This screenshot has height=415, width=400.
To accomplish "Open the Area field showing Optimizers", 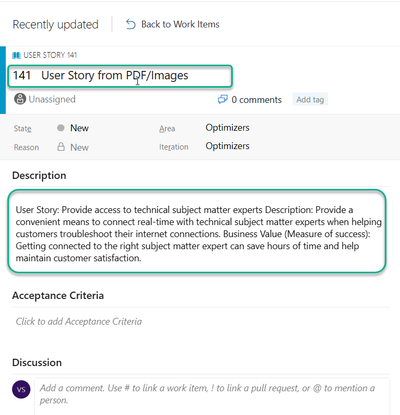I will coord(227,128).
